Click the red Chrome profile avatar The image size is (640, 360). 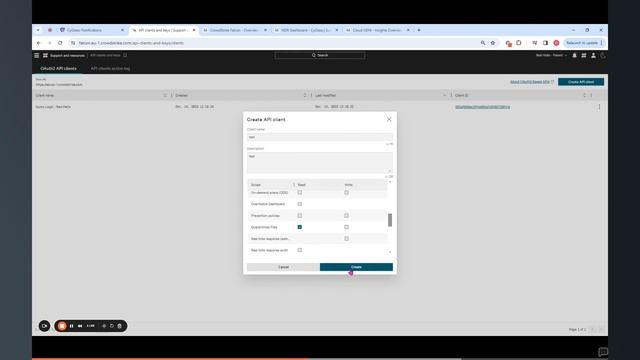click(556, 43)
